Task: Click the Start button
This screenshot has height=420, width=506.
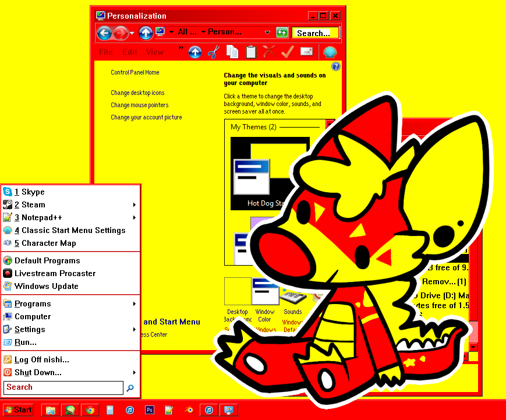Action: [19, 410]
